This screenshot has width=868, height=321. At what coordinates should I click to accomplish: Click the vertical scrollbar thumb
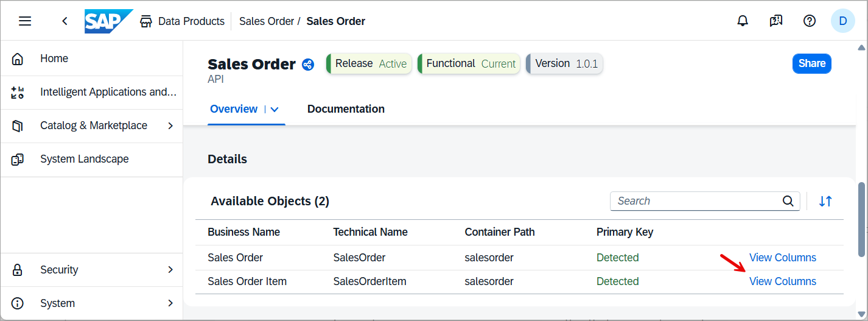861,219
